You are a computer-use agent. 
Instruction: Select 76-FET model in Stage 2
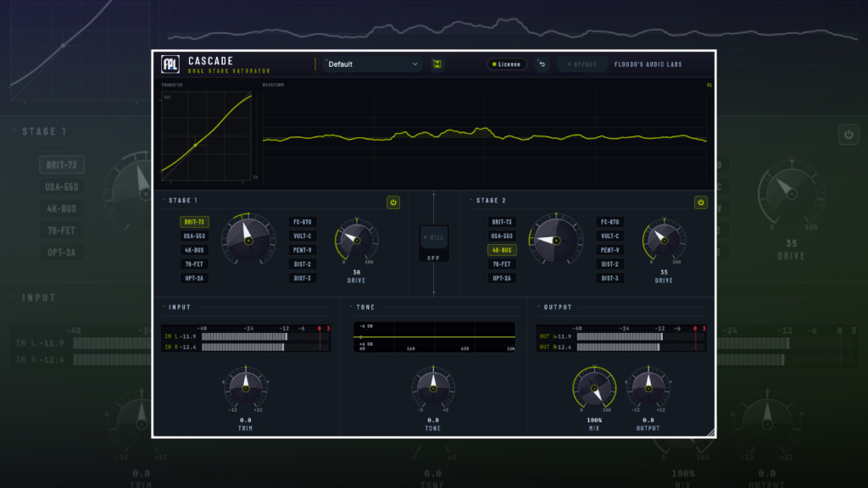point(502,264)
